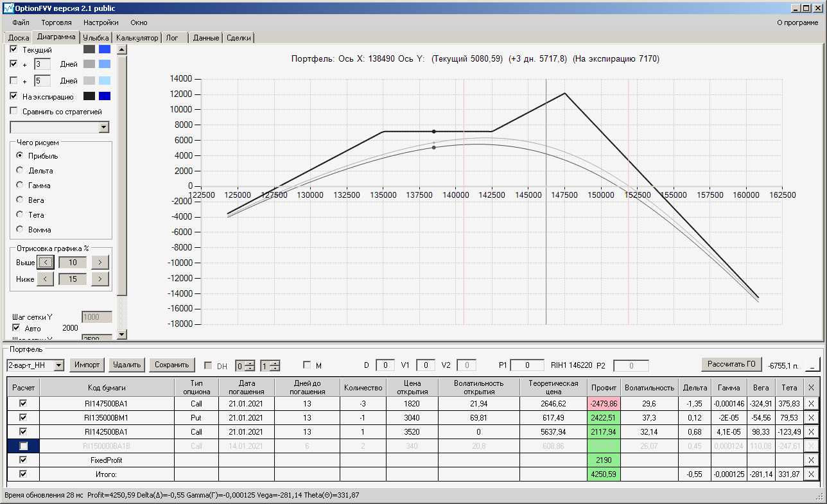827x504 pixels.
Task: Click the Рассчитать ГО button
Action: pyautogui.click(x=731, y=364)
